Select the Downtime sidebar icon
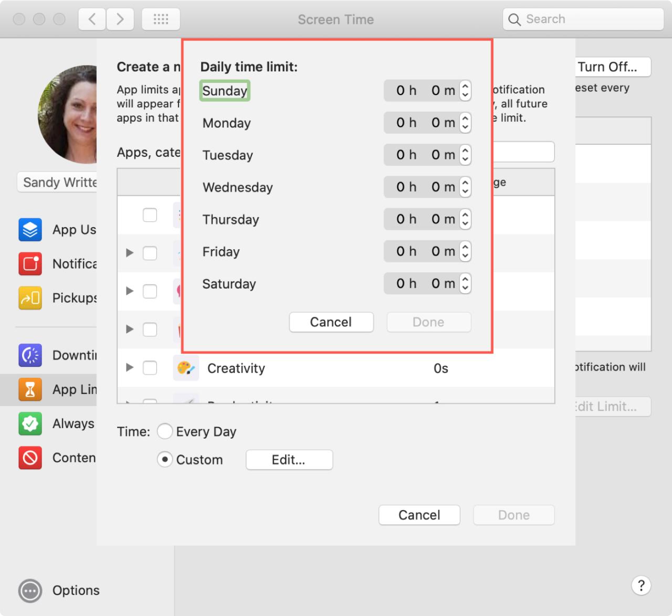This screenshot has width=672, height=616. [30, 355]
